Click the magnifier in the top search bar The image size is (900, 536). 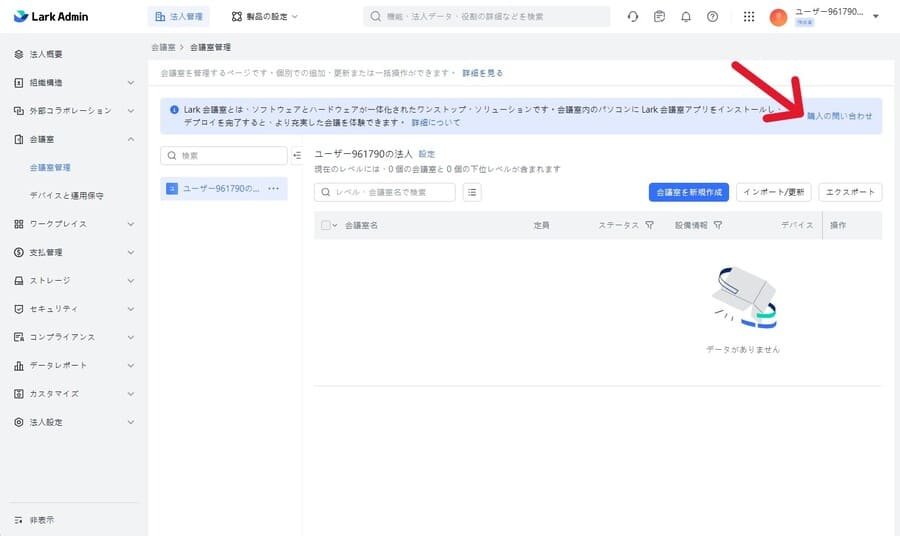pyautogui.click(x=375, y=17)
